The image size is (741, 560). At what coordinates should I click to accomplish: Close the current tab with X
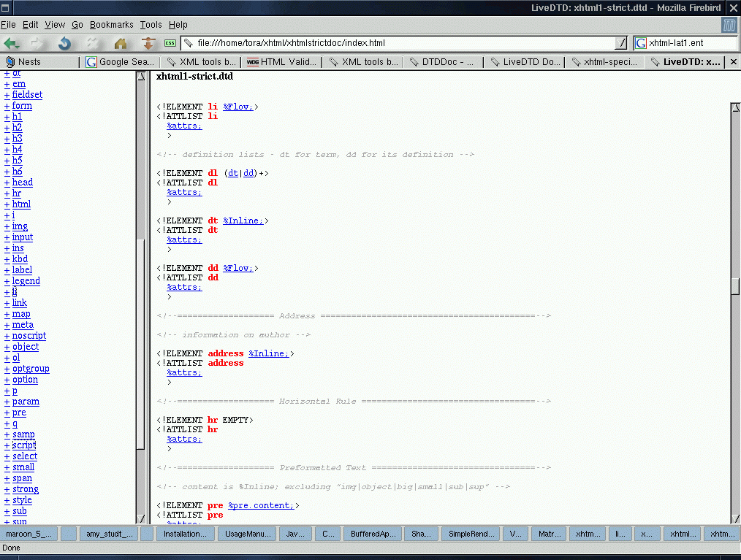pos(734,62)
